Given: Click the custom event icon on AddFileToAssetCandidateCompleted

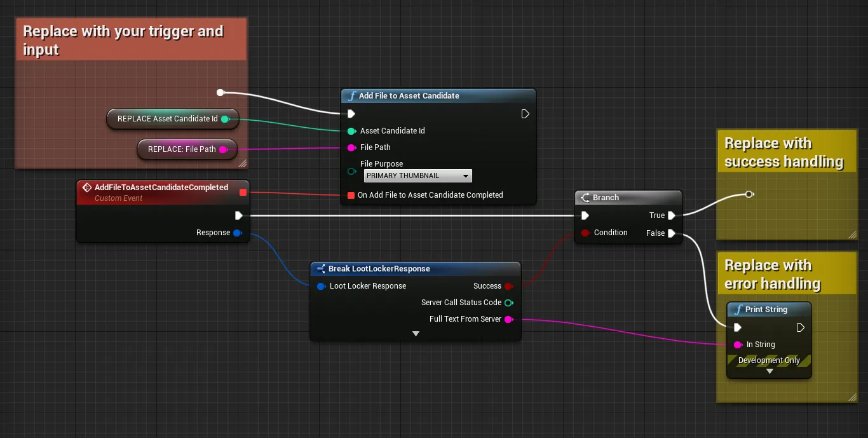Looking at the screenshot, I should [87, 188].
